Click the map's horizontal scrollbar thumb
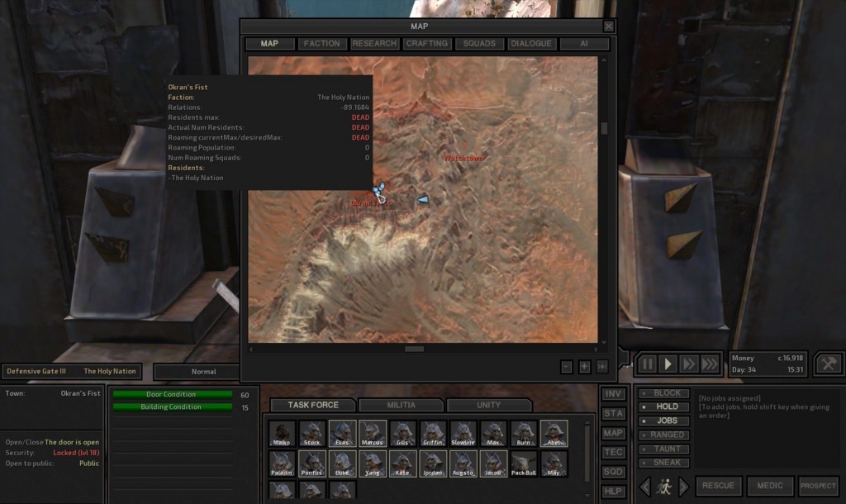This screenshot has height=504, width=846. coord(415,349)
